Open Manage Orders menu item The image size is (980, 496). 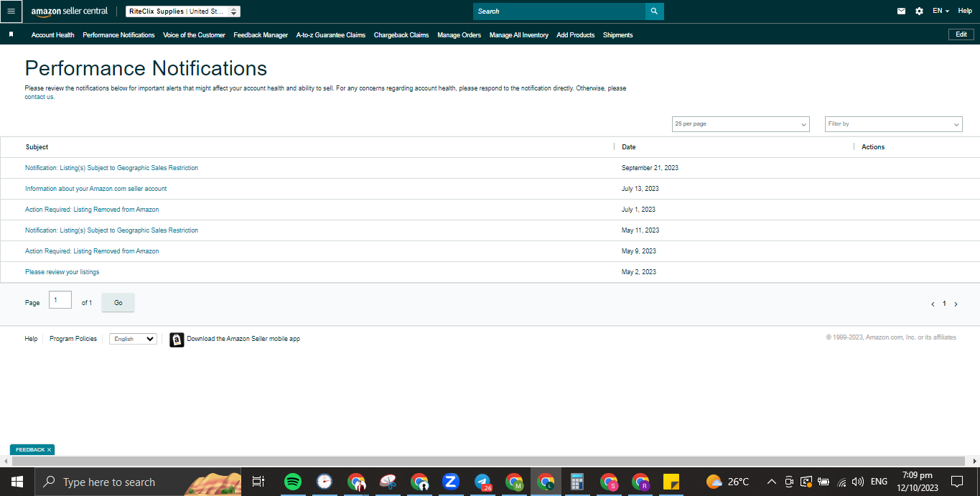coord(459,35)
